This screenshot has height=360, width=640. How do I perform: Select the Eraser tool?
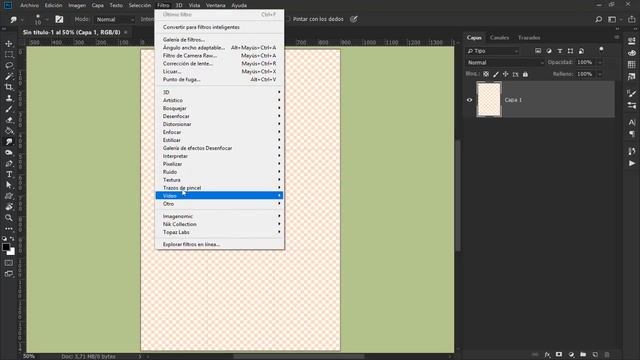(9, 120)
